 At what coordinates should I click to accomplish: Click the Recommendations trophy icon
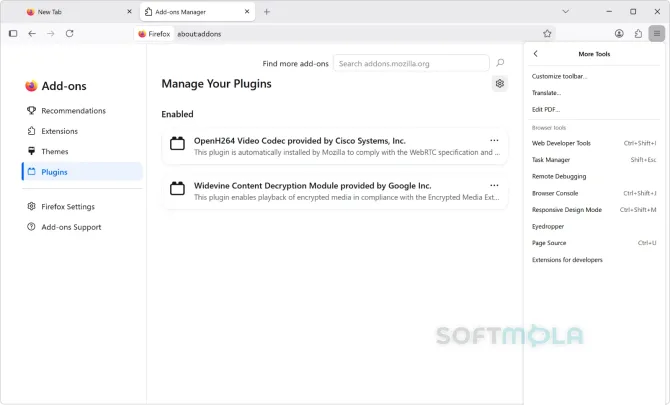(31, 111)
